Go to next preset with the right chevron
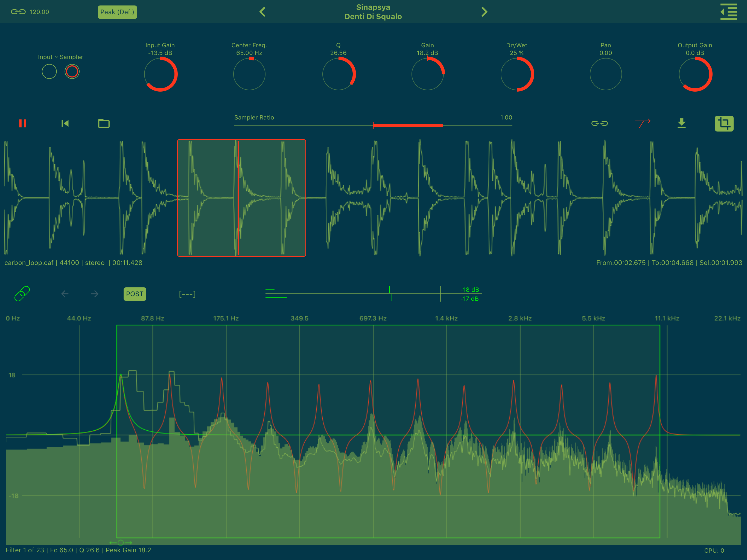 point(484,12)
